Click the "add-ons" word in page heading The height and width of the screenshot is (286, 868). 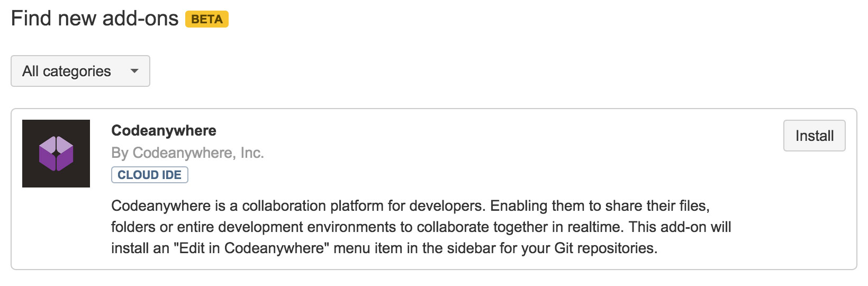click(x=140, y=19)
